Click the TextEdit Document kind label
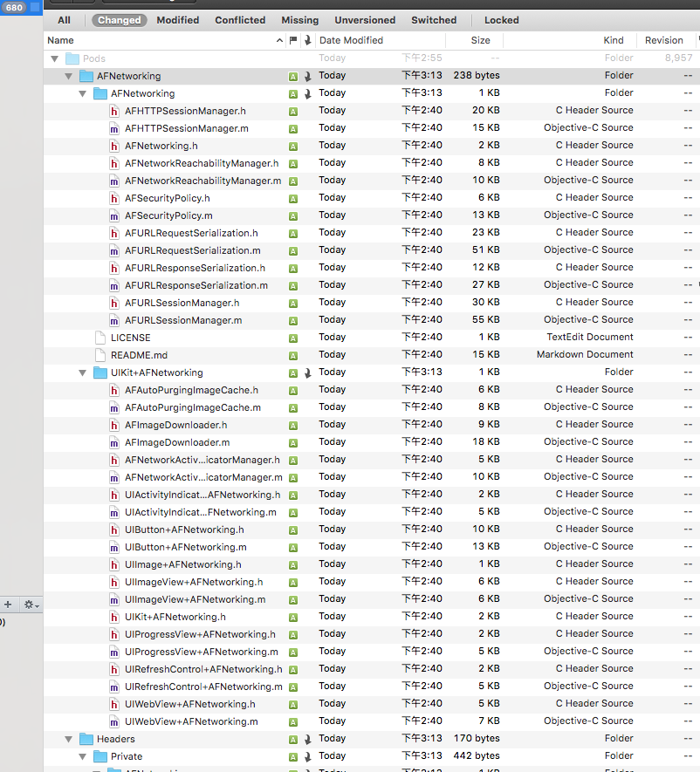Viewport: 700px width, 772px height. click(x=590, y=338)
